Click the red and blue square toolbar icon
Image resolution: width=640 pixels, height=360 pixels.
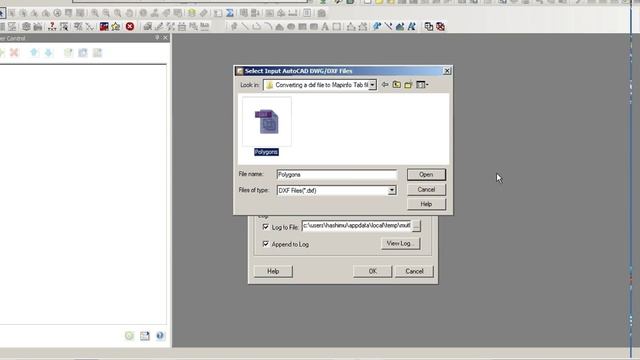[x=104, y=27]
